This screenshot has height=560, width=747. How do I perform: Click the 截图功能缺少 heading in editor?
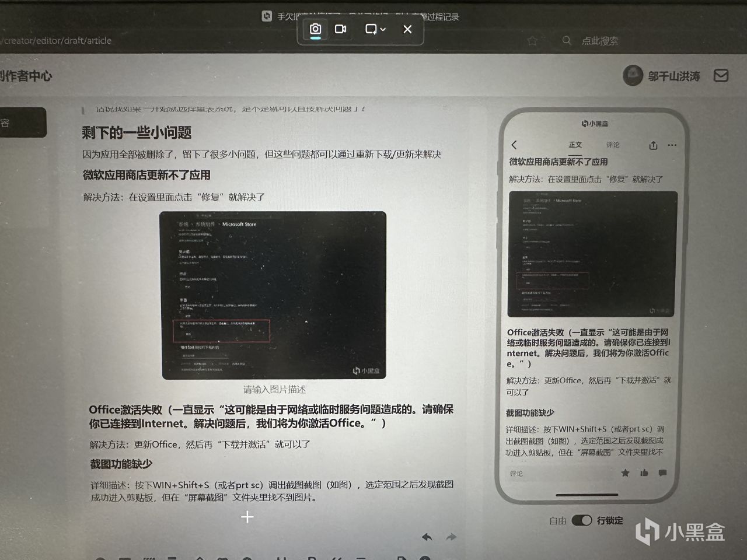[x=121, y=464]
